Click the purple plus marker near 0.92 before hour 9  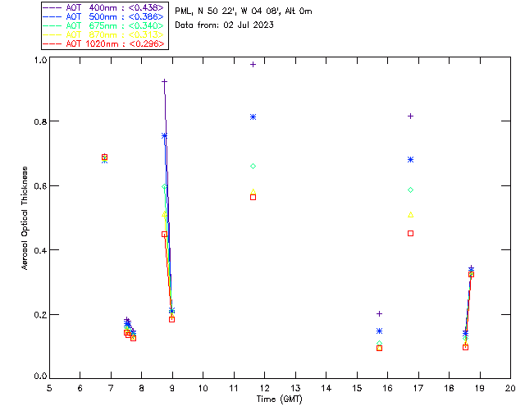164,81
